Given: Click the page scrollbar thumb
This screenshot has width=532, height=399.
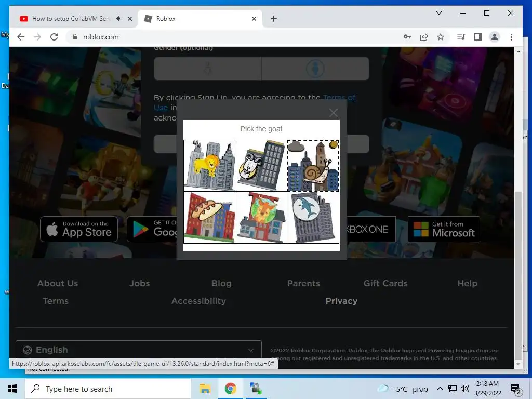Looking at the screenshot, I should [x=518, y=275].
